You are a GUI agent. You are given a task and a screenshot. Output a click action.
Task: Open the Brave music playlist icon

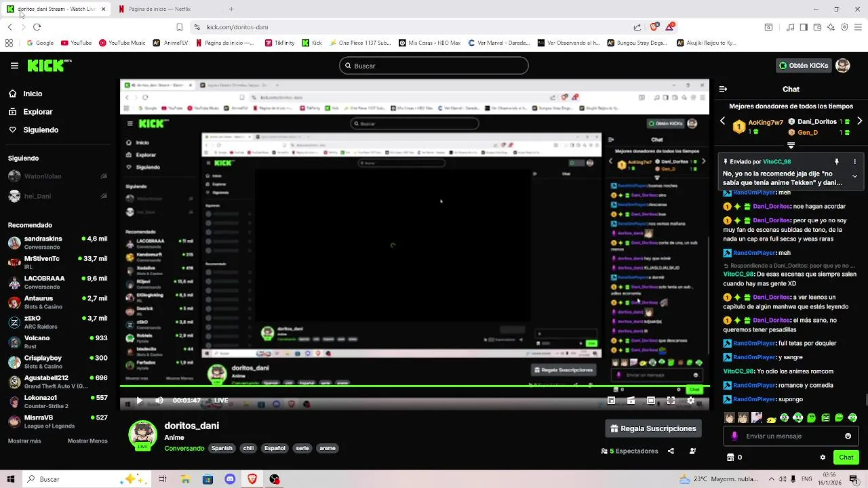tap(791, 27)
